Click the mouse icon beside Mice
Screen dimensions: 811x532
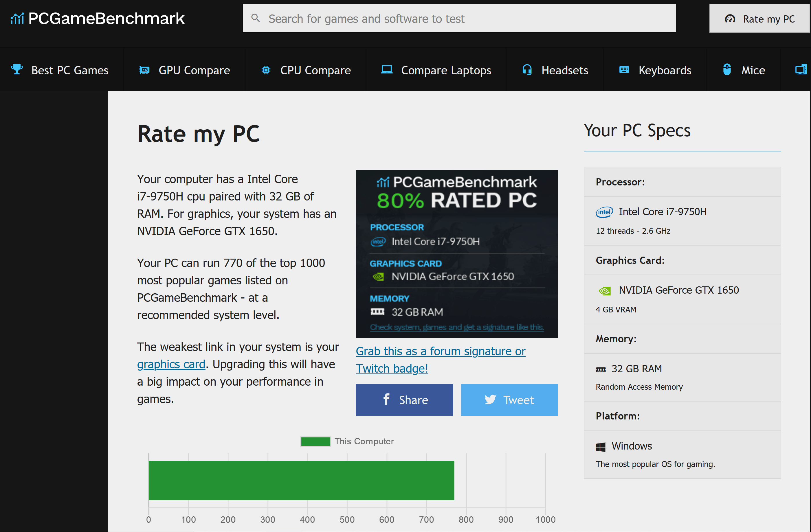pyautogui.click(x=726, y=69)
